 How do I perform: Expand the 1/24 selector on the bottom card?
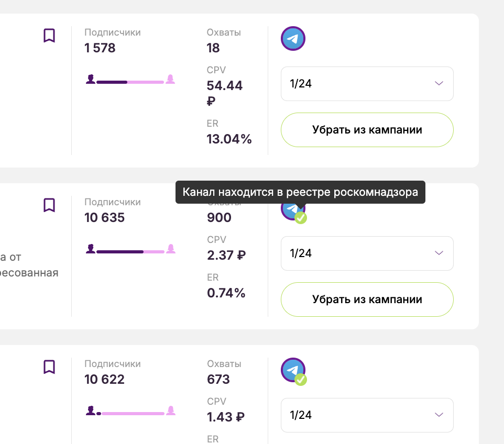tap(367, 415)
